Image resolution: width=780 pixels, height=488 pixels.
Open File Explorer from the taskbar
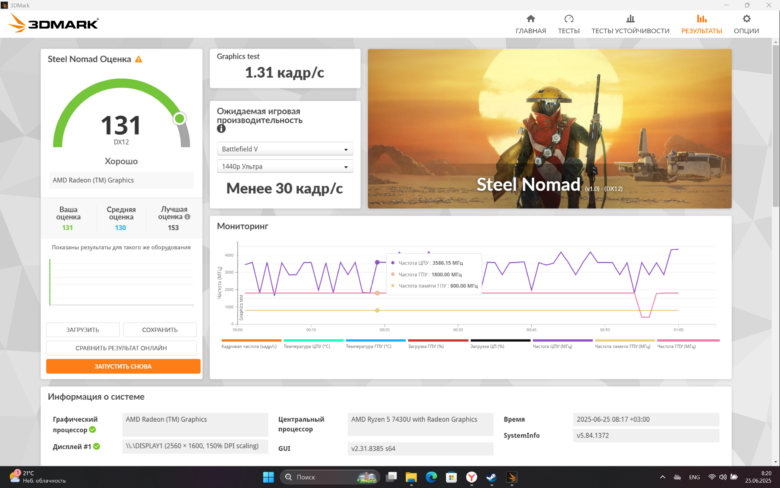click(411, 477)
